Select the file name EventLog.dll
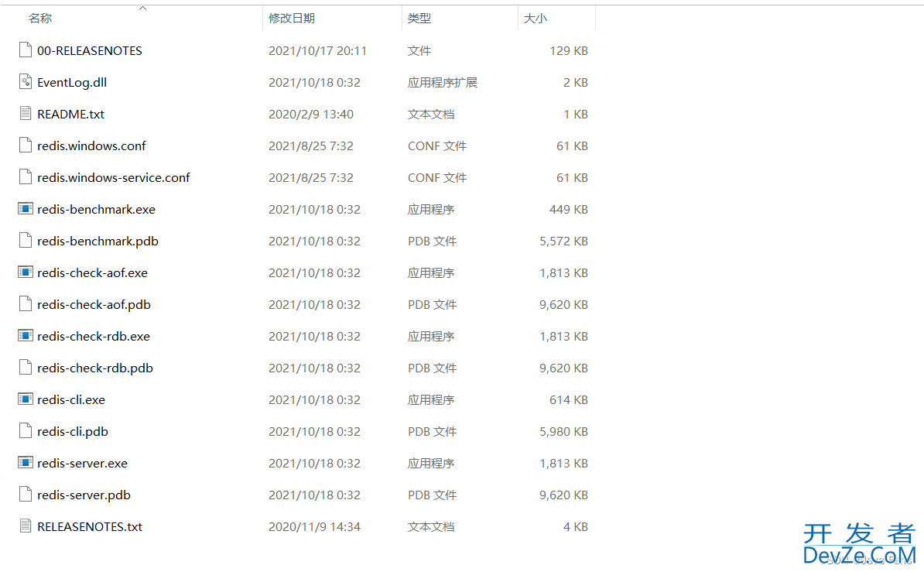The height and width of the screenshot is (572, 924). pyautogui.click(x=72, y=83)
